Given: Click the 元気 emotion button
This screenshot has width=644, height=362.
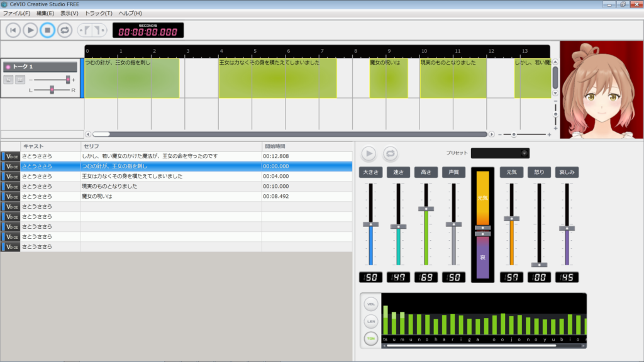Looking at the screenshot, I should click(511, 172).
